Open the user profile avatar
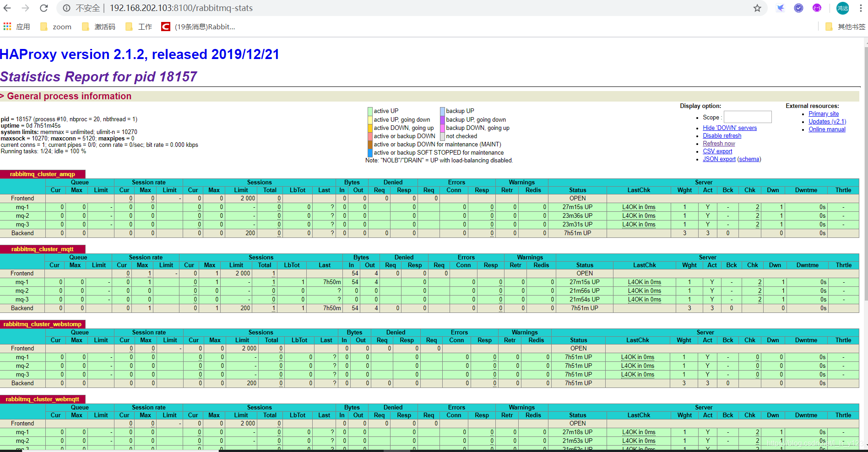 click(842, 8)
